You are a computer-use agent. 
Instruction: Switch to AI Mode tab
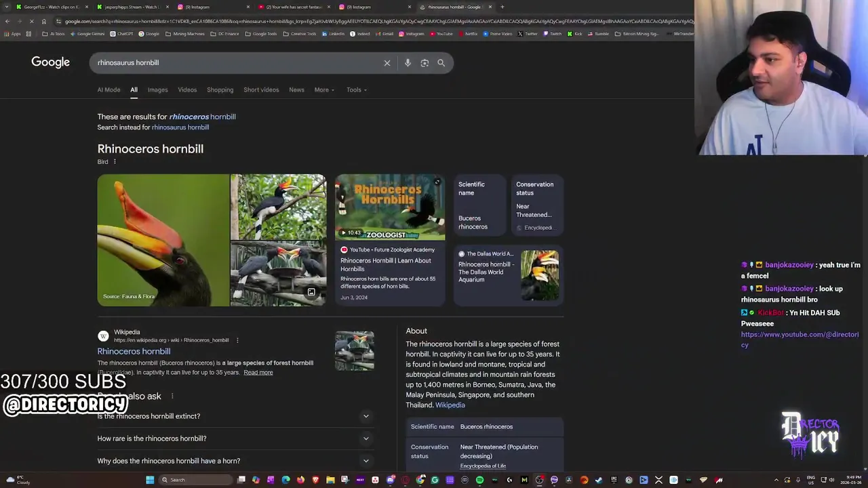click(108, 90)
